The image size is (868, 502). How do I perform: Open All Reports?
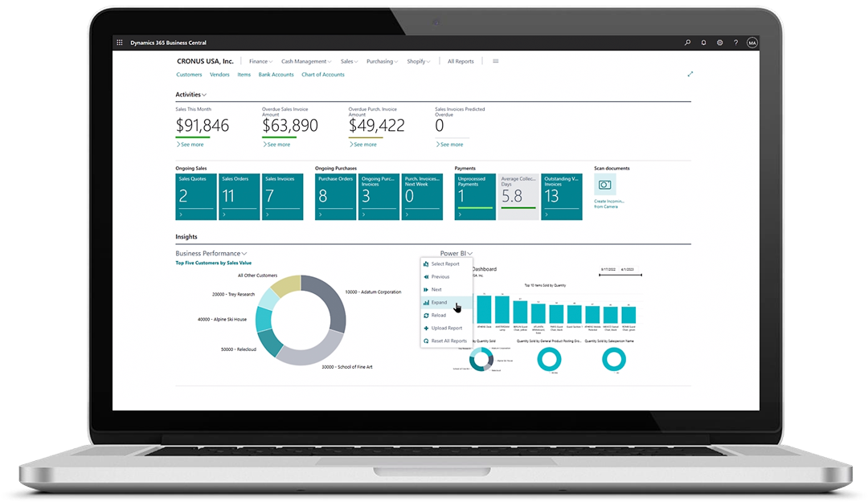click(x=461, y=61)
